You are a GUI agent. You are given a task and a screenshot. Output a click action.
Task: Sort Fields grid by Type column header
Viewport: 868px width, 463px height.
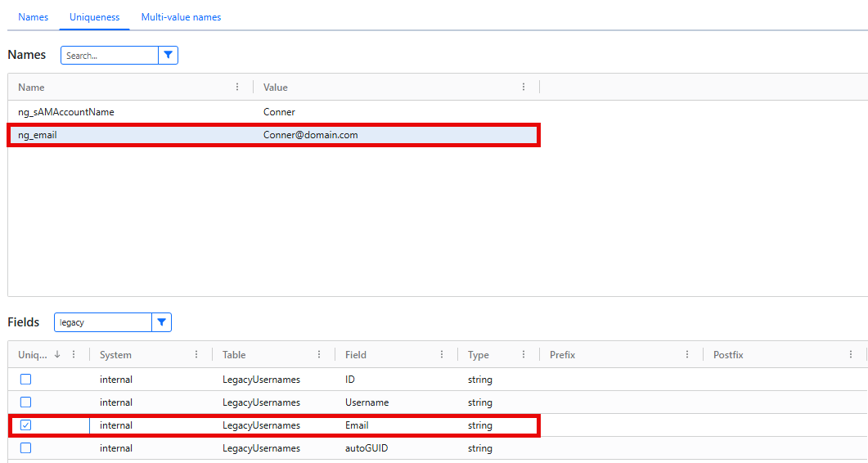(x=479, y=355)
